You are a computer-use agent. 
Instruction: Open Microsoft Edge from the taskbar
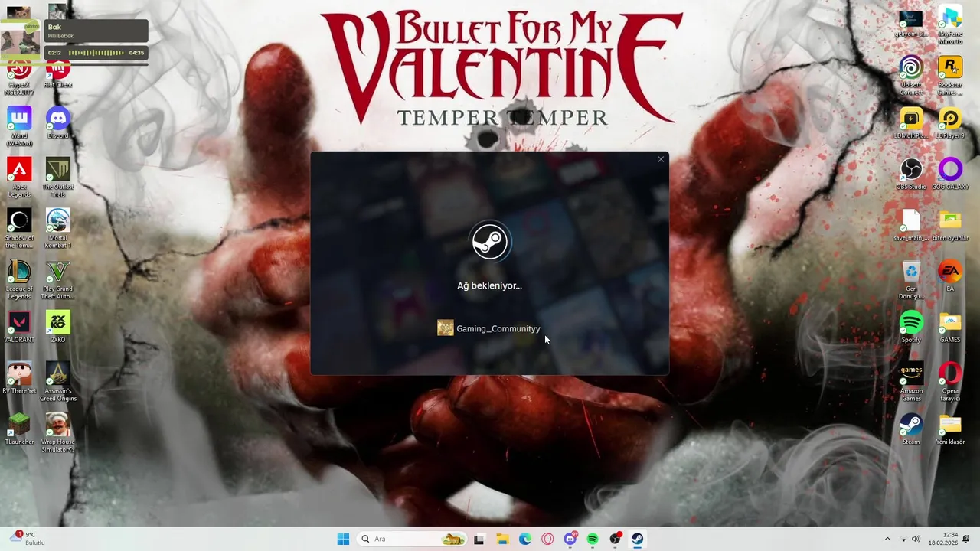524,539
